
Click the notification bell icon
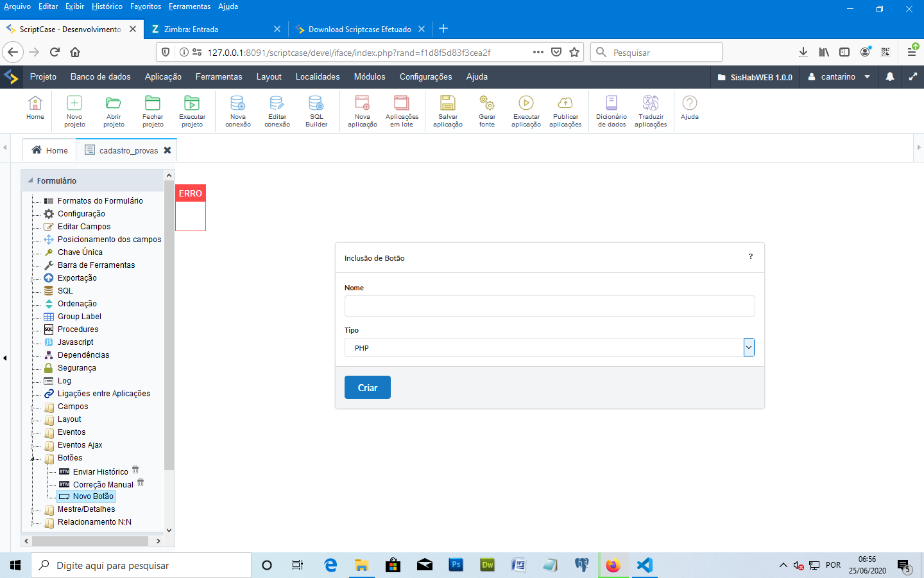click(889, 76)
